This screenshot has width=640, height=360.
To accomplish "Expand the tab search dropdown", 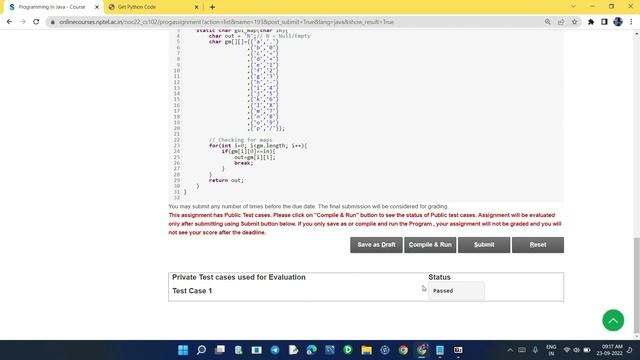I will [573, 7].
